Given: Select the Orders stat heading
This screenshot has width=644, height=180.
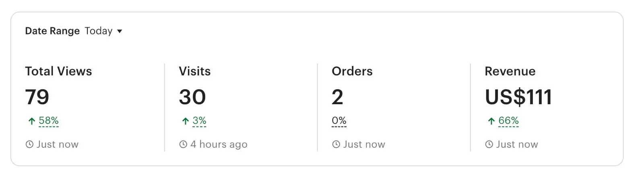Looking at the screenshot, I should click(x=352, y=71).
